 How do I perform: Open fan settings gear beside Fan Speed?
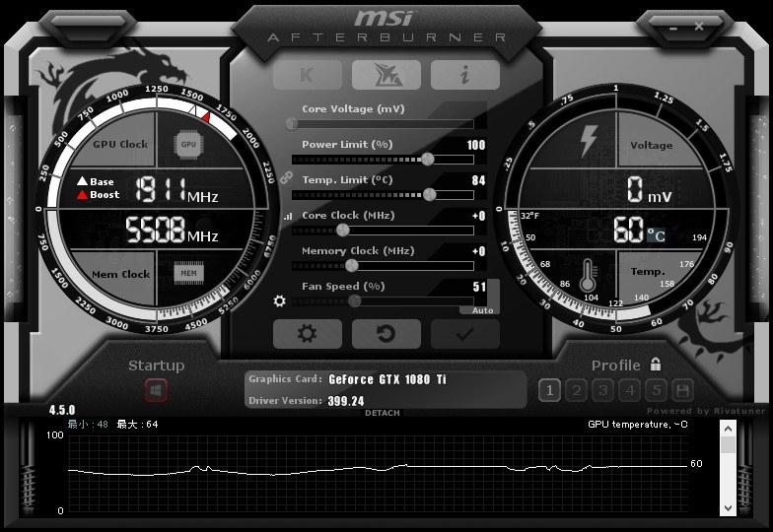click(x=280, y=300)
